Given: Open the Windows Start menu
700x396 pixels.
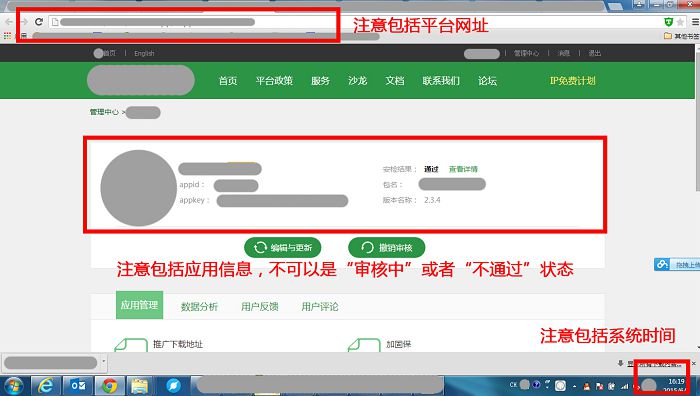Looking at the screenshot, I should [14, 386].
